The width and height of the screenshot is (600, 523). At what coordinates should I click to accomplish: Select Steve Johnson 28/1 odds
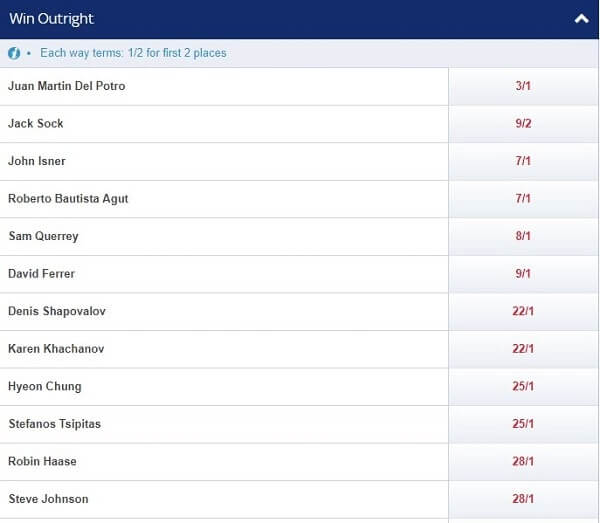pos(523,499)
